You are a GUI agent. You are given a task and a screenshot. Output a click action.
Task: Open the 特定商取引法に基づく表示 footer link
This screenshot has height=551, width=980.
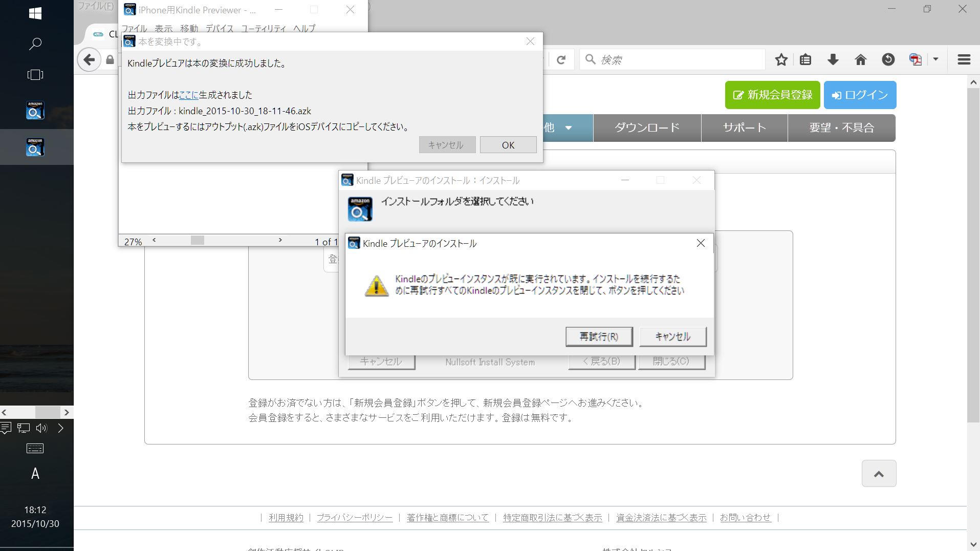553,518
